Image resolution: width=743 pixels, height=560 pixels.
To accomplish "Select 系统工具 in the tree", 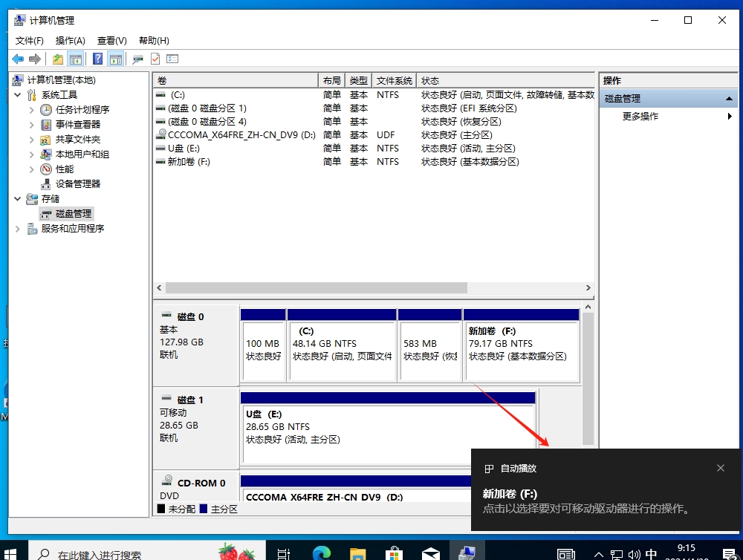I will (x=59, y=95).
